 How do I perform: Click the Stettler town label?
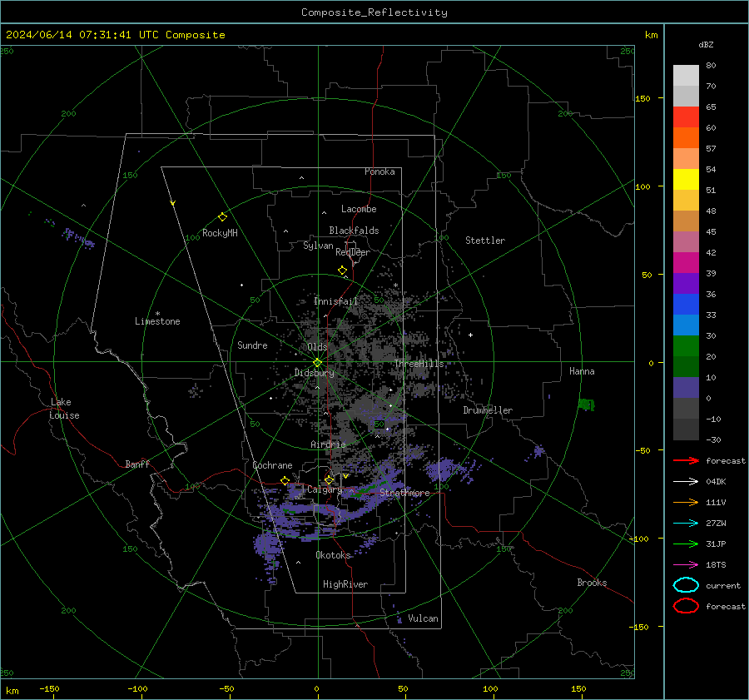point(485,241)
